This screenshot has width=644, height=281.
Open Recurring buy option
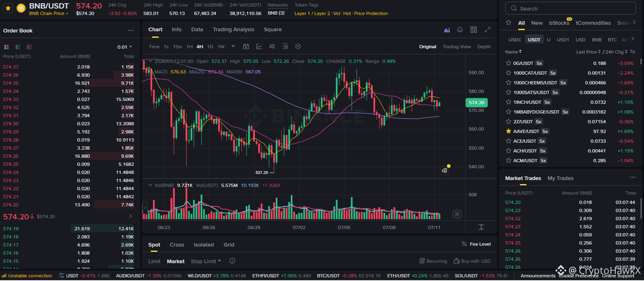pyautogui.click(x=433, y=261)
